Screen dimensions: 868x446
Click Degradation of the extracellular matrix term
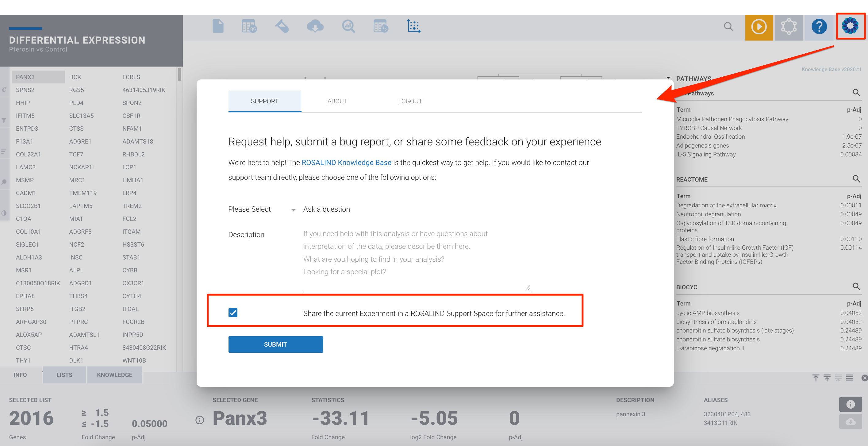pos(726,205)
